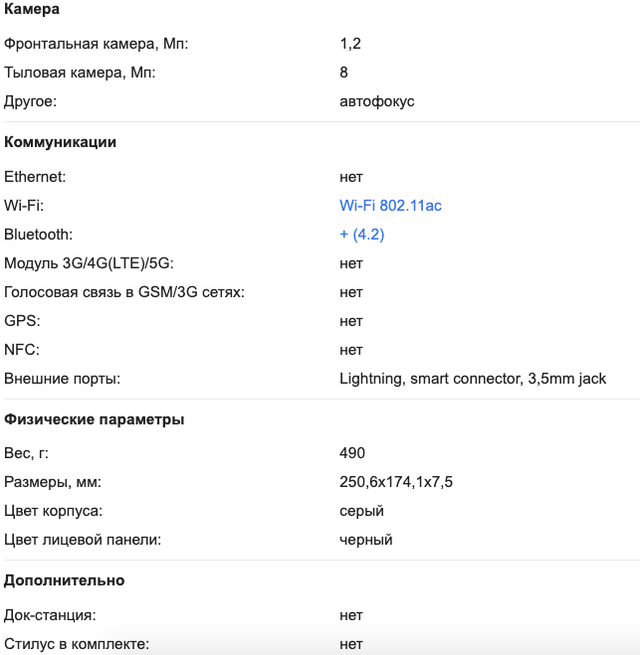The height and width of the screenshot is (655, 640).
Task: Click the Дополнительно section heading
Action: coord(64,580)
